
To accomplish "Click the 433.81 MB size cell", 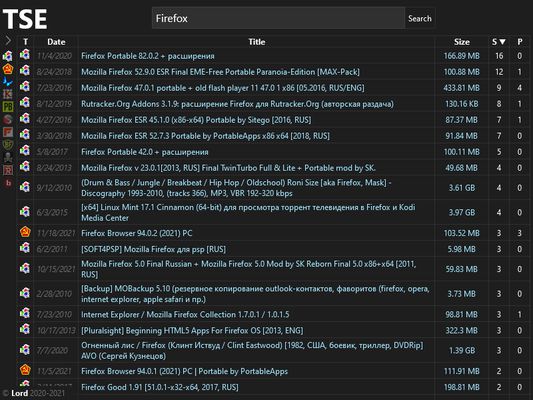I will tap(462, 88).
